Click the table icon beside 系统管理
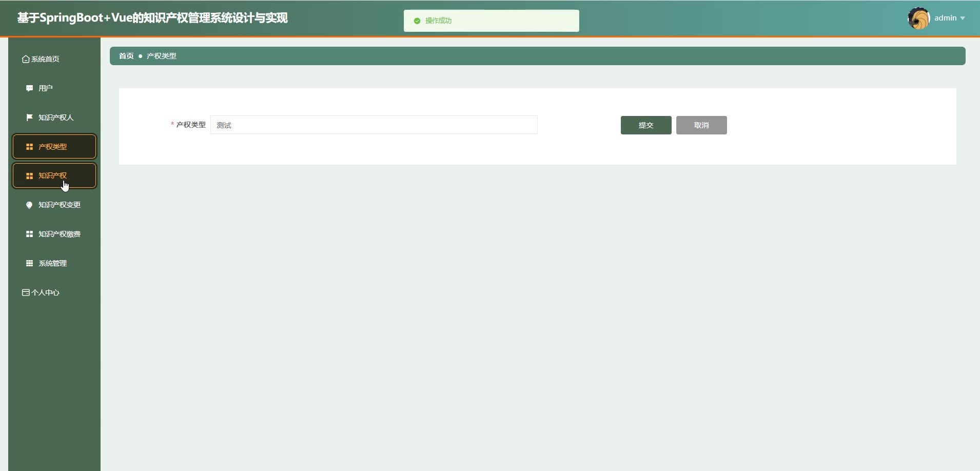 coord(29,263)
